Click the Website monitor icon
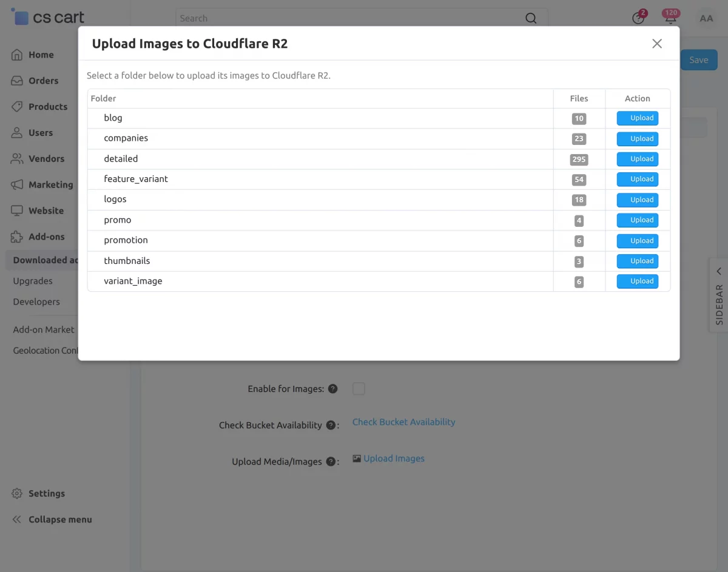The image size is (728, 572). [x=17, y=211]
